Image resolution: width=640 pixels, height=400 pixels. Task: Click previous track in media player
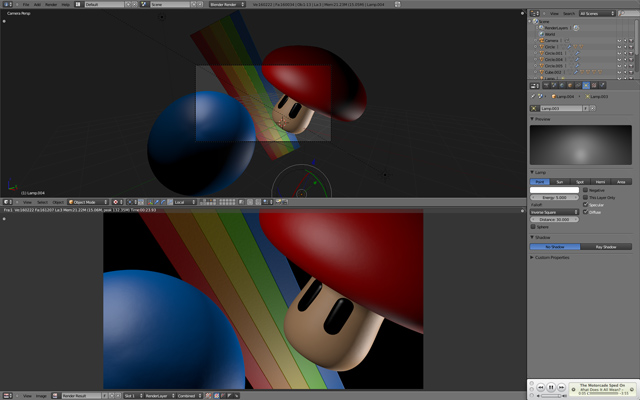[540, 387]
